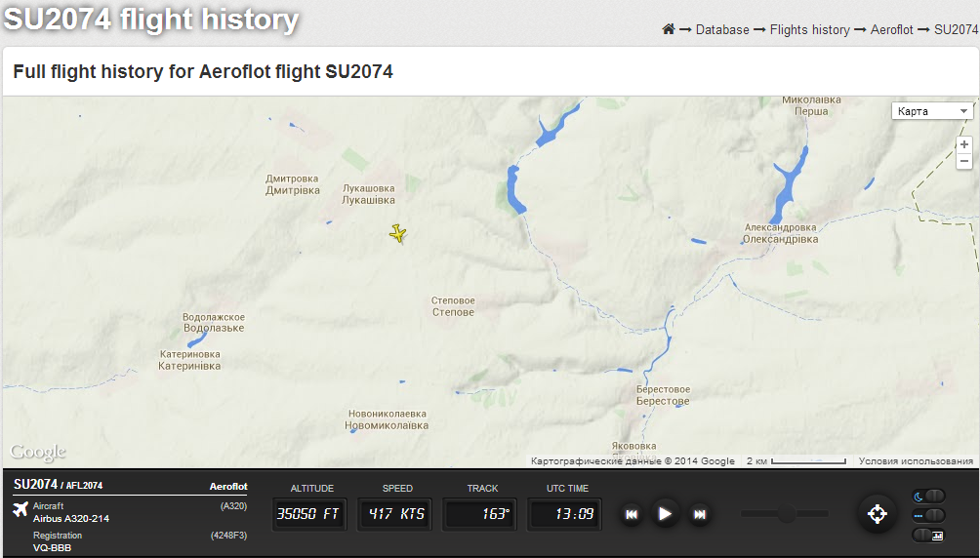The width and height of the screenshot is (980, 558).
Task: Skip forward to flight end
Action: coord(700,514)
